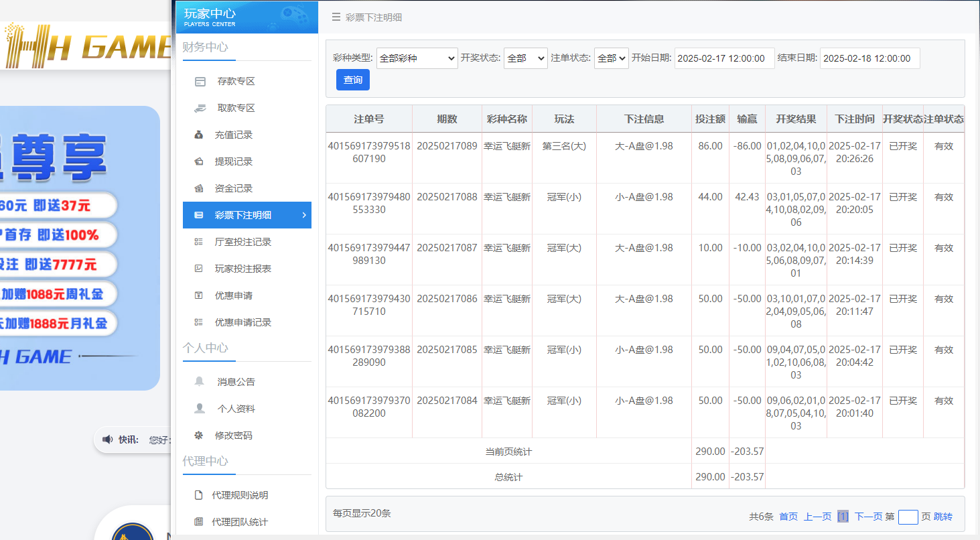980x540 pixels.
Task: Open the 注单状态 dropdown
Action: pyautogui.click(x=611, y=58)
